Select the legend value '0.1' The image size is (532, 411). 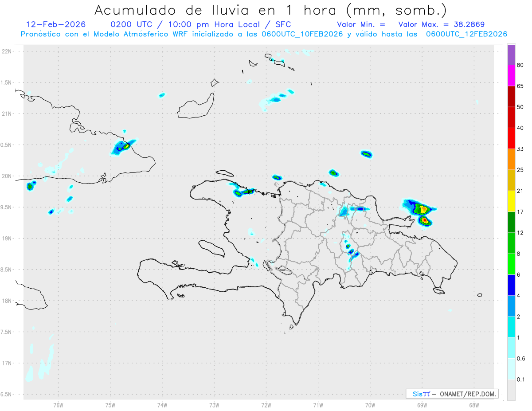click(x=521, y=380)
